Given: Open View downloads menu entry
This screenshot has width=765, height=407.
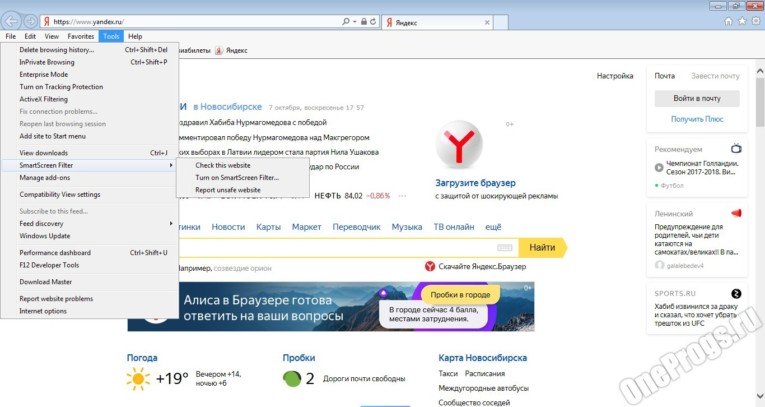Looking at the screenshot, I should (90, 153).
